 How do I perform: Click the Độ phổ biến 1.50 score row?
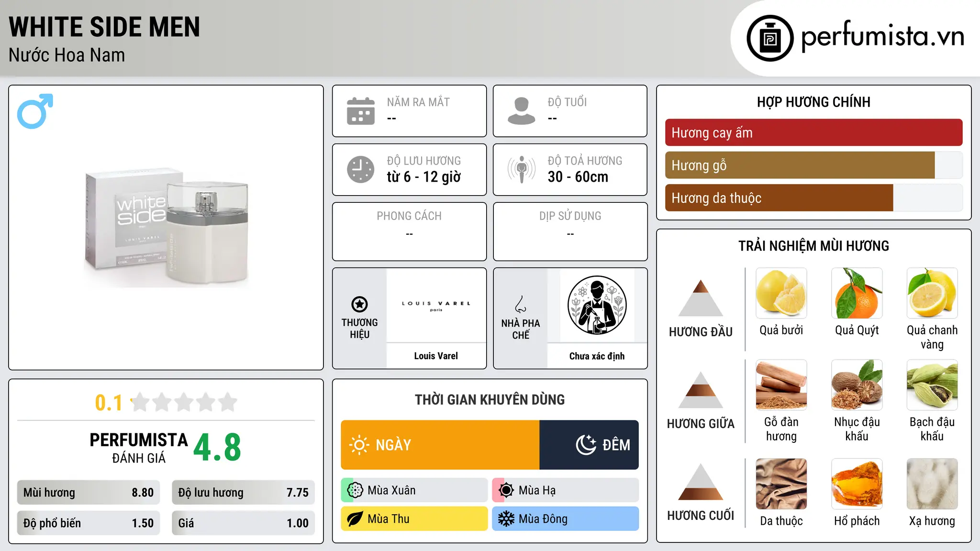pos(89,523)
